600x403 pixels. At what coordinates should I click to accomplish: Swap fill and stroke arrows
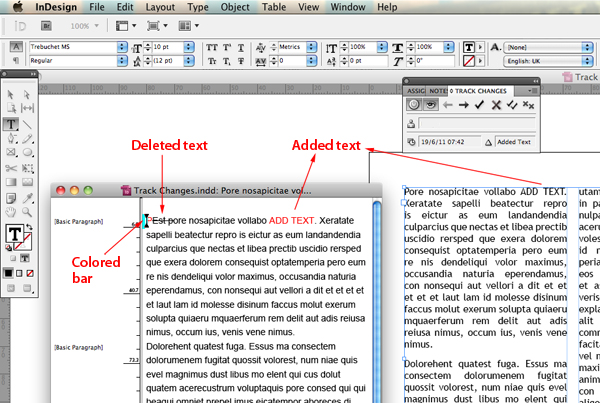point(29,227)
